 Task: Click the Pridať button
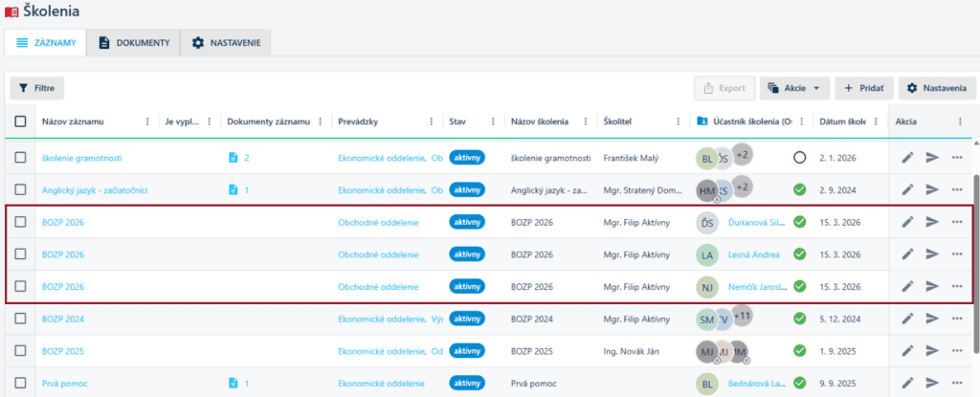click(864, 88)
